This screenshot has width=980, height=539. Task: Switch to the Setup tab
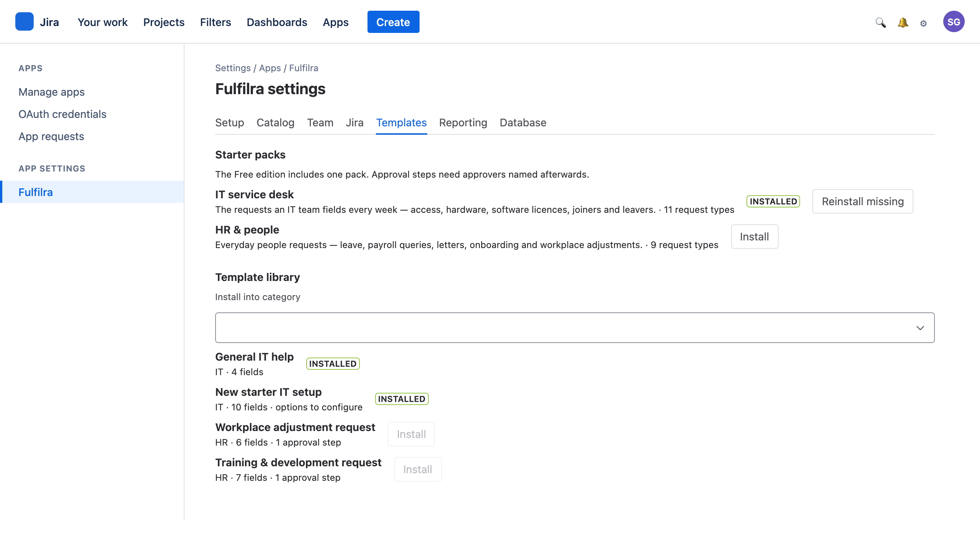pyautogui.click(x=229, y=122)
